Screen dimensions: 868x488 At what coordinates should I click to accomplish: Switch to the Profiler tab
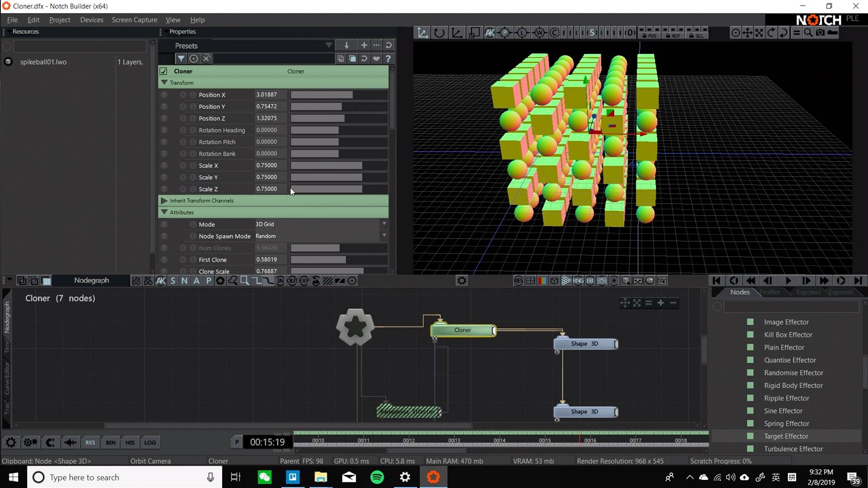pos(769,292)
